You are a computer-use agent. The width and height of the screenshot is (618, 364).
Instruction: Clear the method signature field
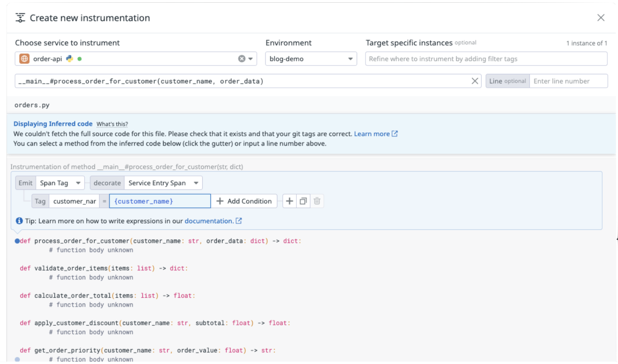pyautogui.click(x=475, y=81)
